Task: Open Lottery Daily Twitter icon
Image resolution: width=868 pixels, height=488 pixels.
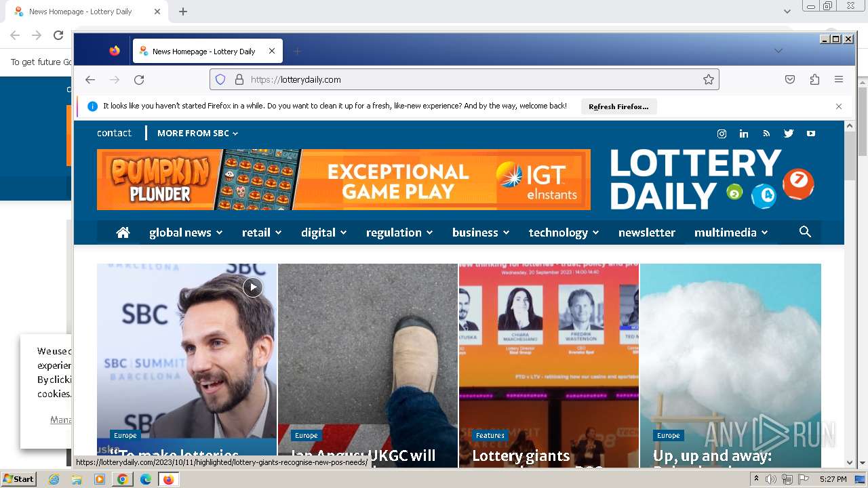Action: [789, 134]
